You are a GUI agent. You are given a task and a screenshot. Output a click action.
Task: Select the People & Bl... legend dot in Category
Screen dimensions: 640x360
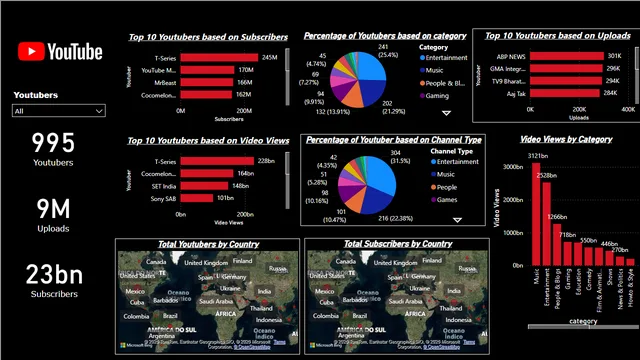tap(422, 83)
